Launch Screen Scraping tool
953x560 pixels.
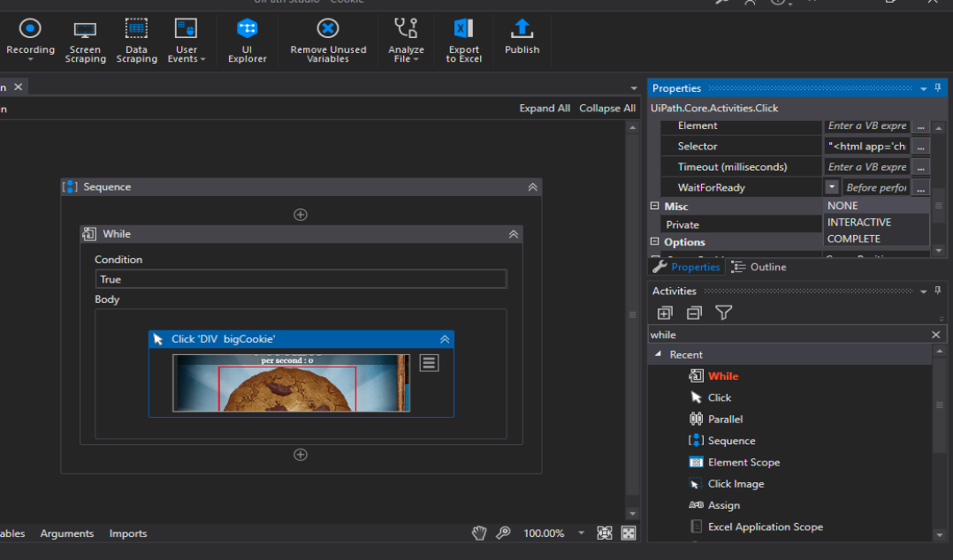click(85, 42)
